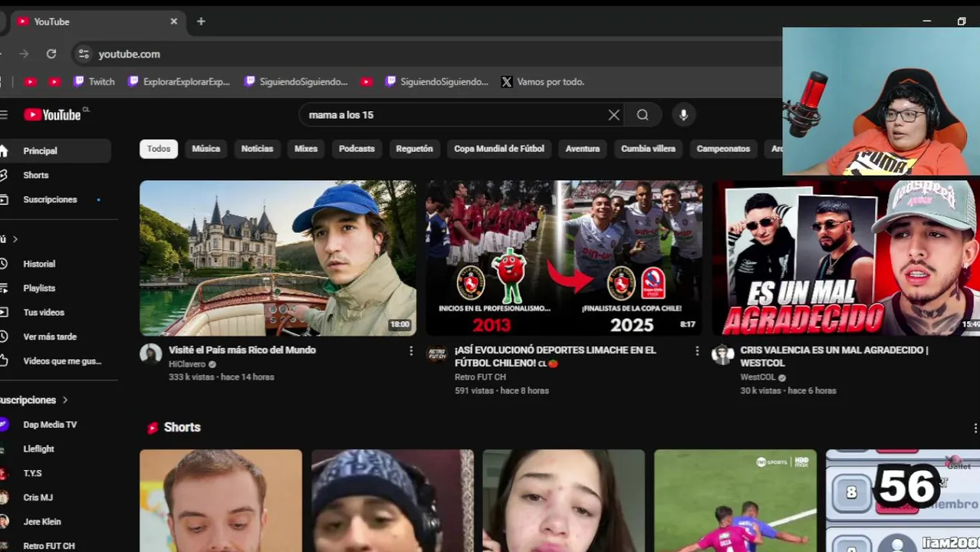Close the YouTube browser tab
Viewport: 980px width, 552px height.
[174, 21]
